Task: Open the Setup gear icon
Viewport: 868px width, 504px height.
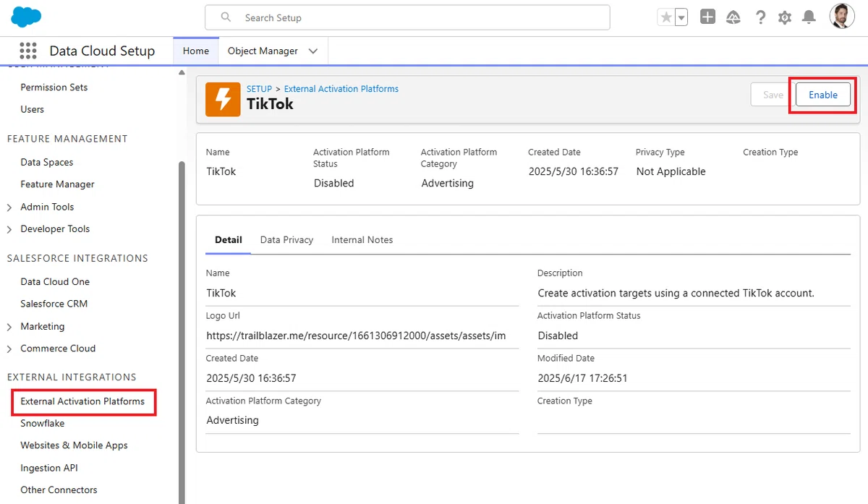Action: 785,17
